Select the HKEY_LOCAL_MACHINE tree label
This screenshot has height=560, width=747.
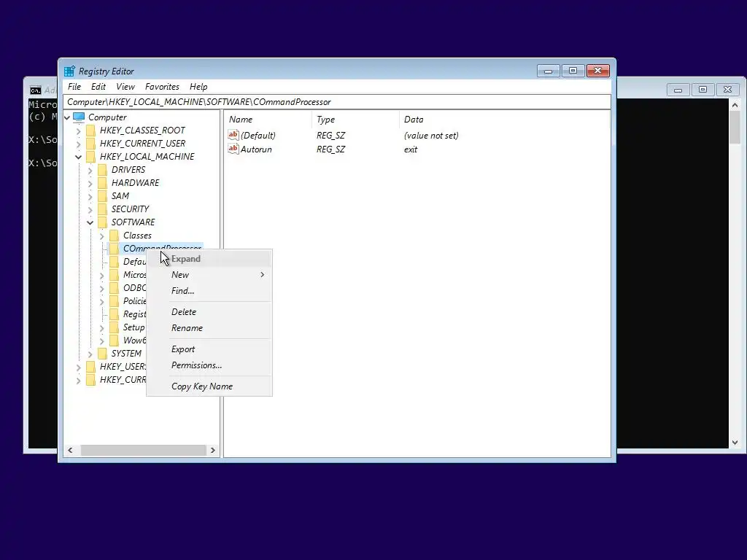(x=147, y=157)
